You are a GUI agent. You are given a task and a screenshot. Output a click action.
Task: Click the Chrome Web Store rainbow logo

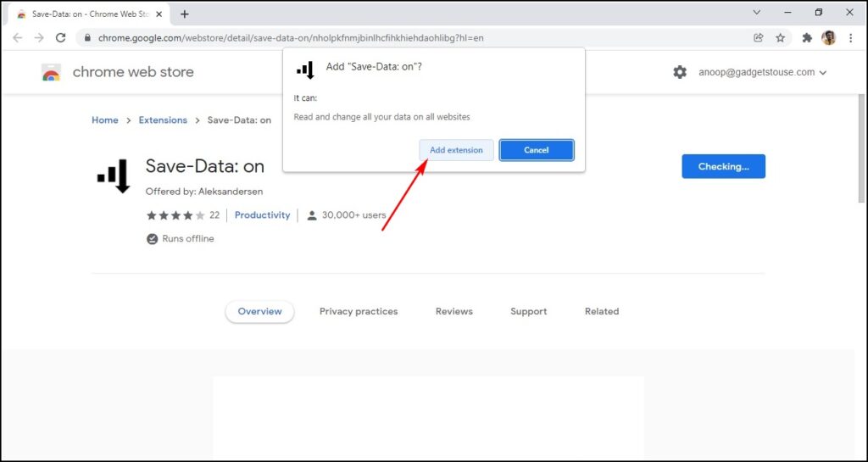point(52,72)
